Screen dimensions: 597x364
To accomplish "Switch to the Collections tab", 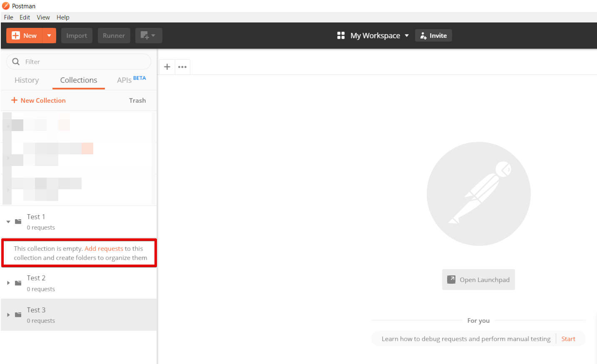I will coord(79,80).
